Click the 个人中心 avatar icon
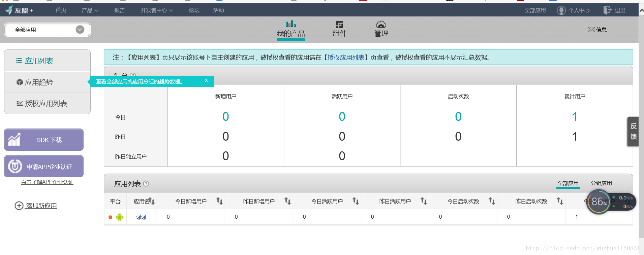 point(561,10)
